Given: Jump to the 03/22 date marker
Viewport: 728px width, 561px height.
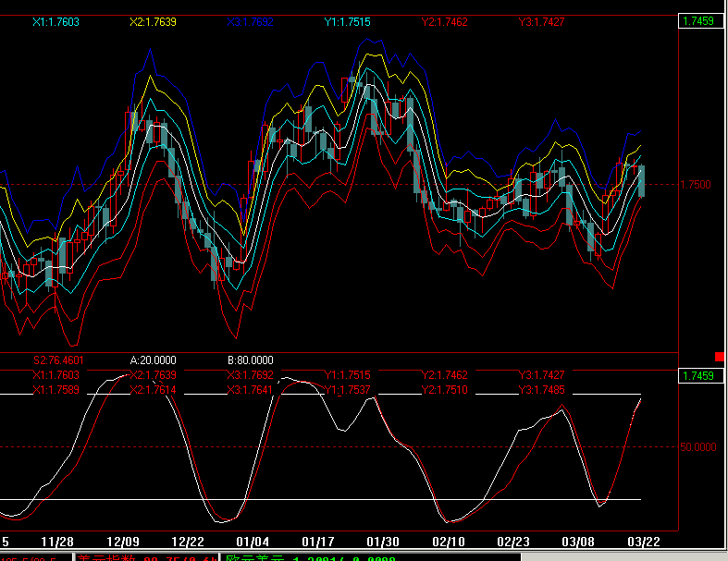Looking at the screenshot, I should click(x=644, y=542).
